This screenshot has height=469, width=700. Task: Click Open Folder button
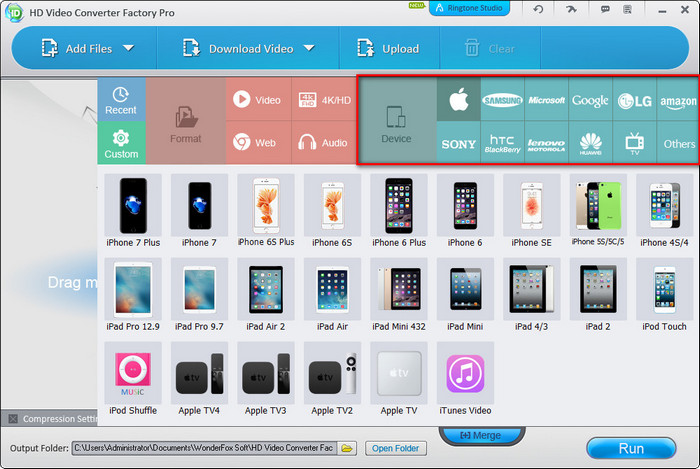[396, 448]
